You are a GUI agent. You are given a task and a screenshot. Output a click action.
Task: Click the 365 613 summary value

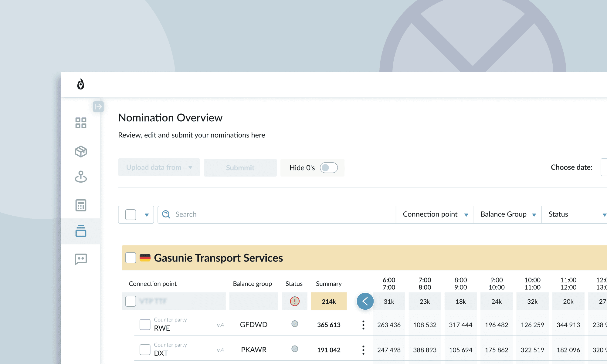point(329,325)
